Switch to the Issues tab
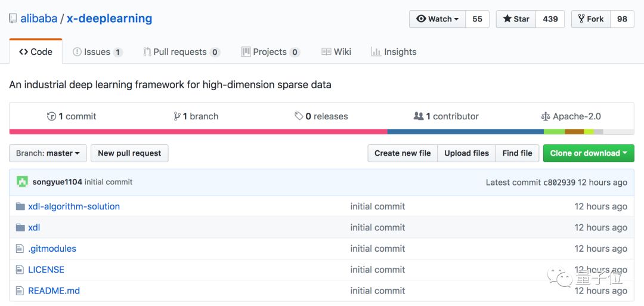The width and height of the screenshot is (644, 306). click(97, 52)
